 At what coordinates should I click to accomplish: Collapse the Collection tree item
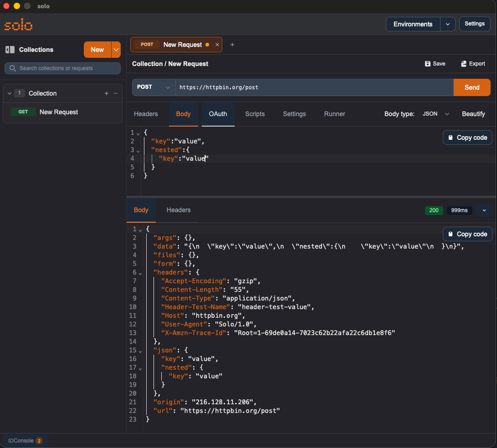tap(10, 93)
